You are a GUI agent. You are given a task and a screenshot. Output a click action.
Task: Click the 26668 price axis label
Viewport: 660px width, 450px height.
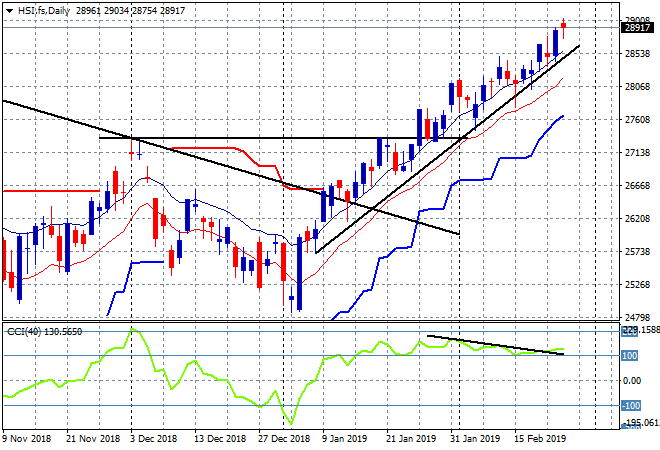click(638, 186)
